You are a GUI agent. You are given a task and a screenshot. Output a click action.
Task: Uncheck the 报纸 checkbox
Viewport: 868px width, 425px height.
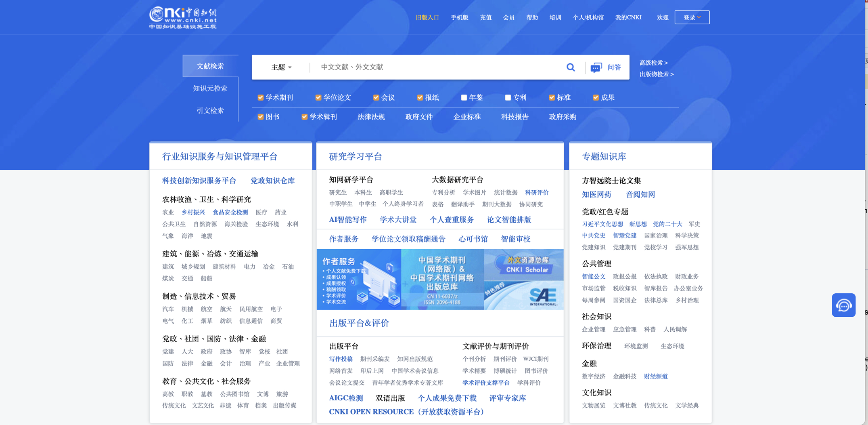point(420,98)
